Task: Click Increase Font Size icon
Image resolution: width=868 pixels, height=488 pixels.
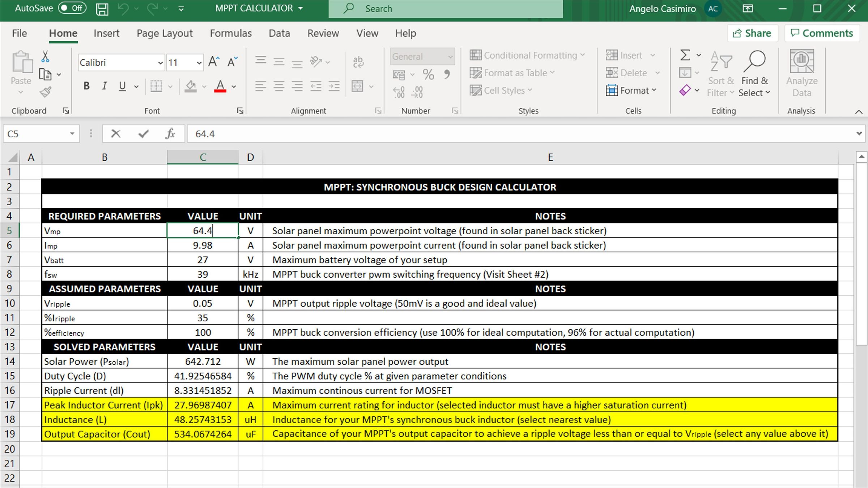Action: [214, 62]
